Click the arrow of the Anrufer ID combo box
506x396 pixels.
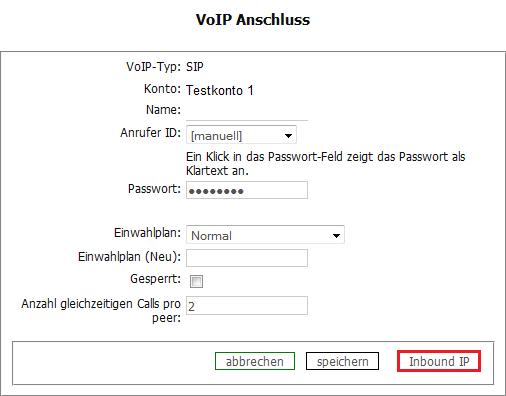pos(288,135)
